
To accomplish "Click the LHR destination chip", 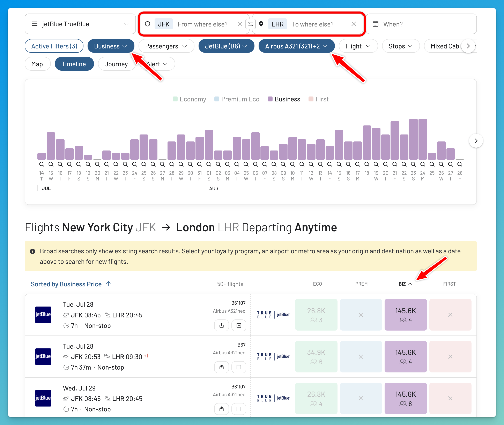I will [x=277, y=24].
